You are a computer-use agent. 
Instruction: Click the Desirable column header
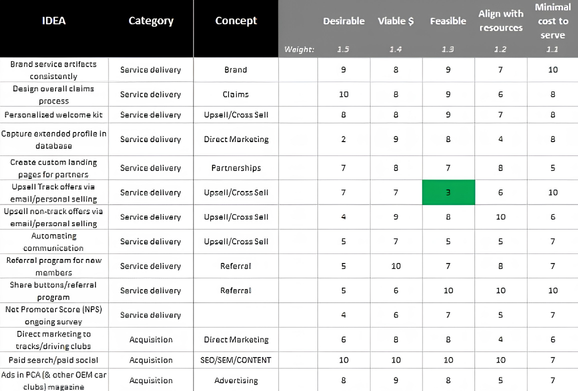pyautogui.click(x=344, y=21)
